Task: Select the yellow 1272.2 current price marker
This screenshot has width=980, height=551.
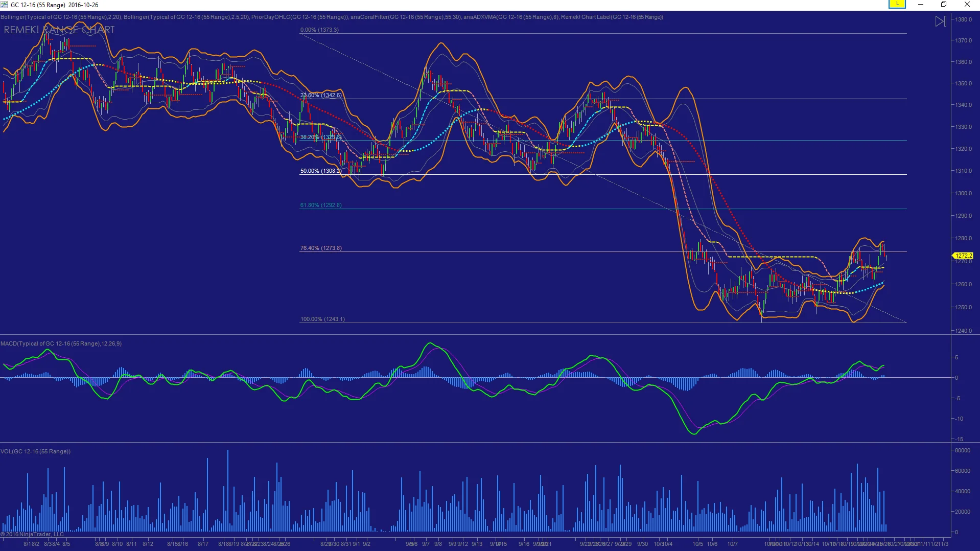Action: pyautogui.click(x=963, y=256)
